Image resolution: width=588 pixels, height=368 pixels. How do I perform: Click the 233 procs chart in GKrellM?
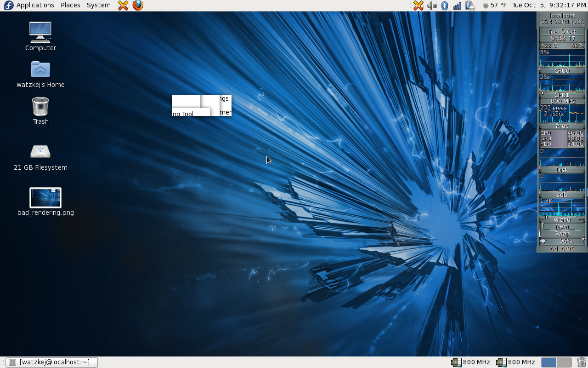coord(562,114)
